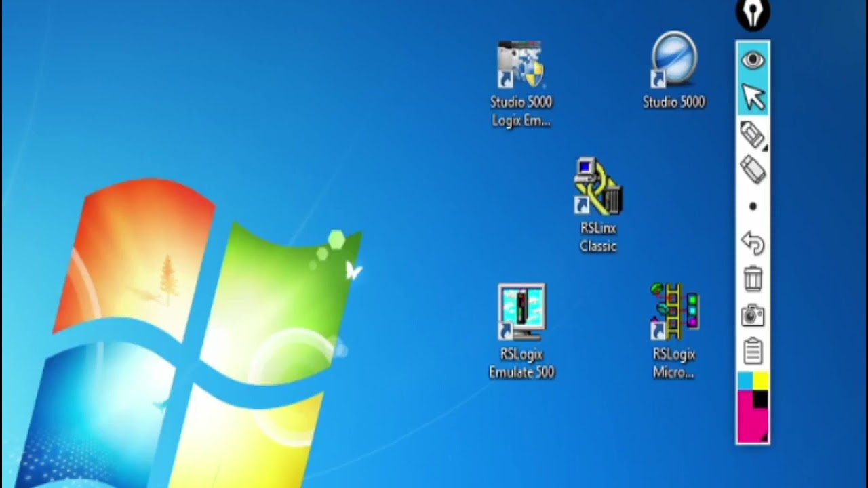Clear all drawings with the trash icon
Screen dimensions: 868x488
(x=753, y=279)
